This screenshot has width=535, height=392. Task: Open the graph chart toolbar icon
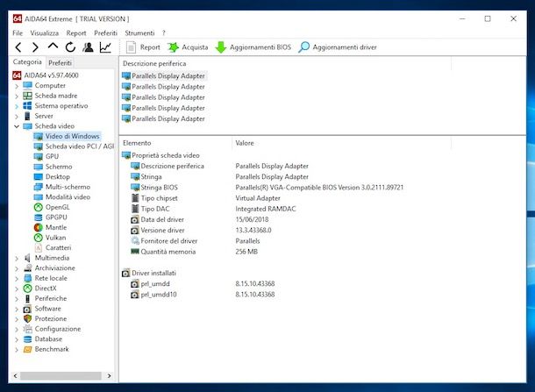(x=105, y=47)
